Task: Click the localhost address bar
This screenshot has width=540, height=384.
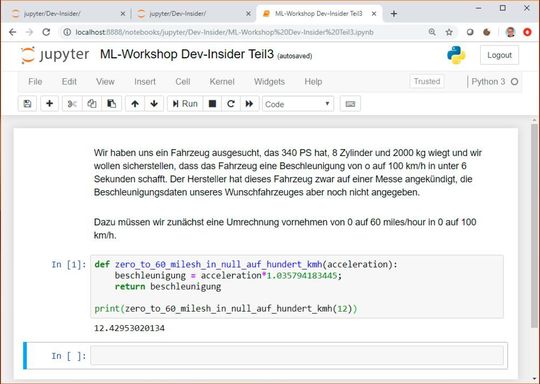Action: coord(224,32)
